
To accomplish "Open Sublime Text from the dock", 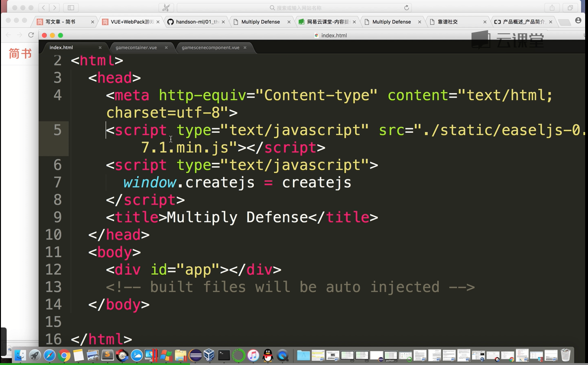I will point(107,355).
